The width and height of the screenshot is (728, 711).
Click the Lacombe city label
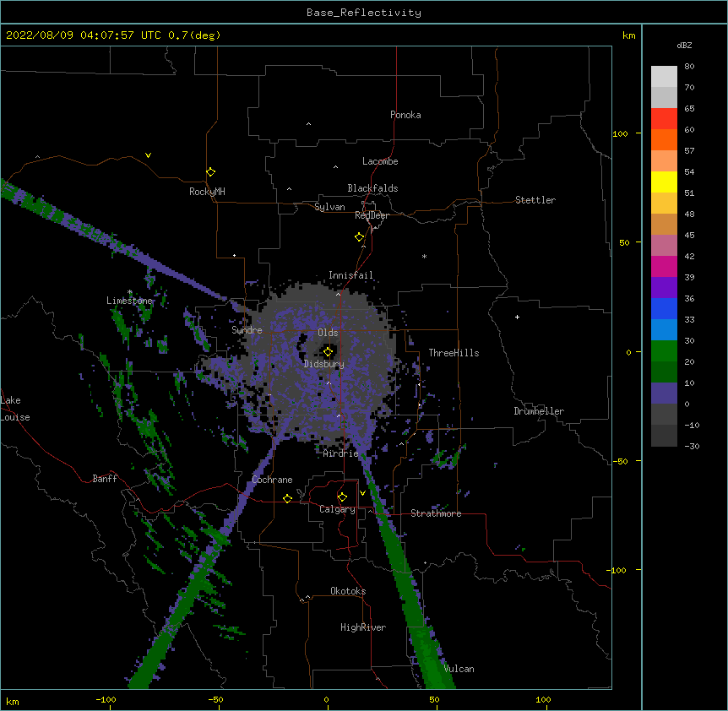pos(380,161)
